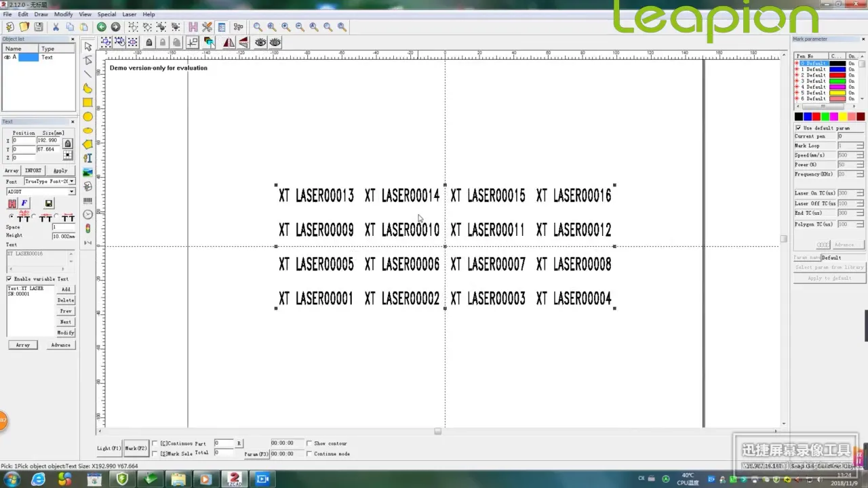Click the lock aspect ratio padlock icon
The image size is (868, 488).
pyautogui.click(x=68, y=144)
